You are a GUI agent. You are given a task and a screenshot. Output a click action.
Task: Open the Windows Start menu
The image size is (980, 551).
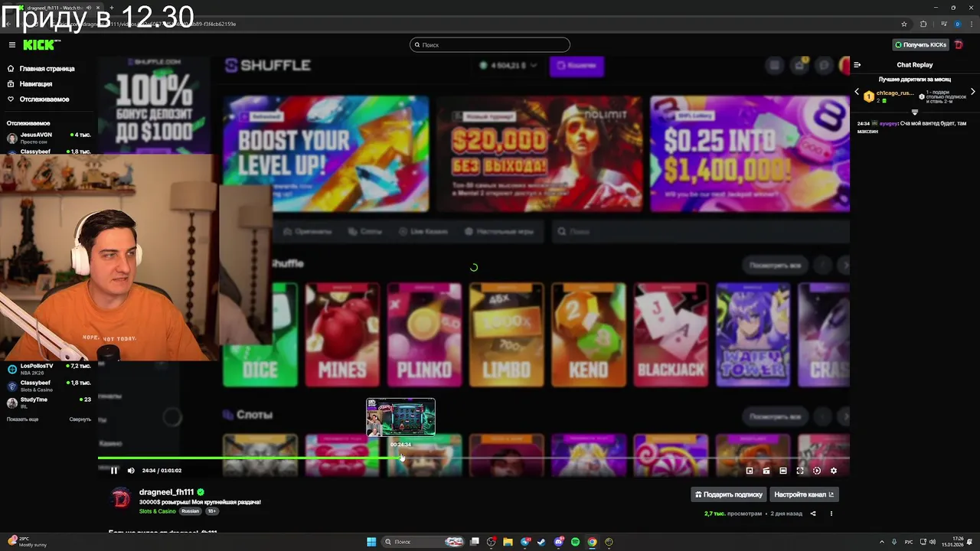(x=371, y=542)
